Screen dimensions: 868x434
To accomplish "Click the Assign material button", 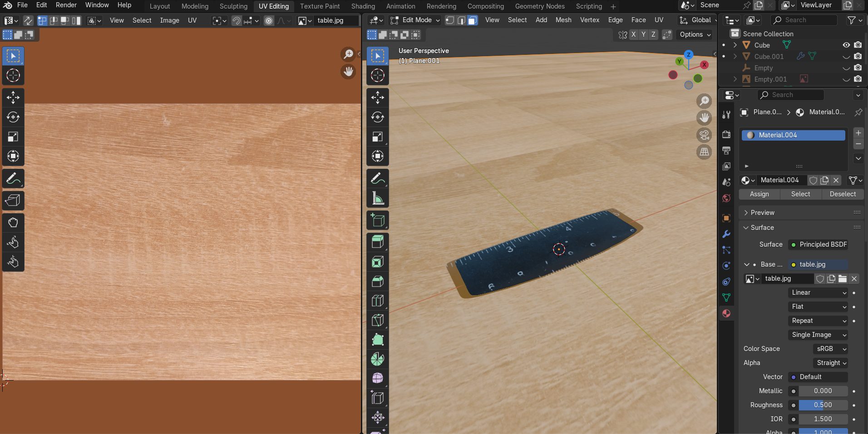I will 759,194.
